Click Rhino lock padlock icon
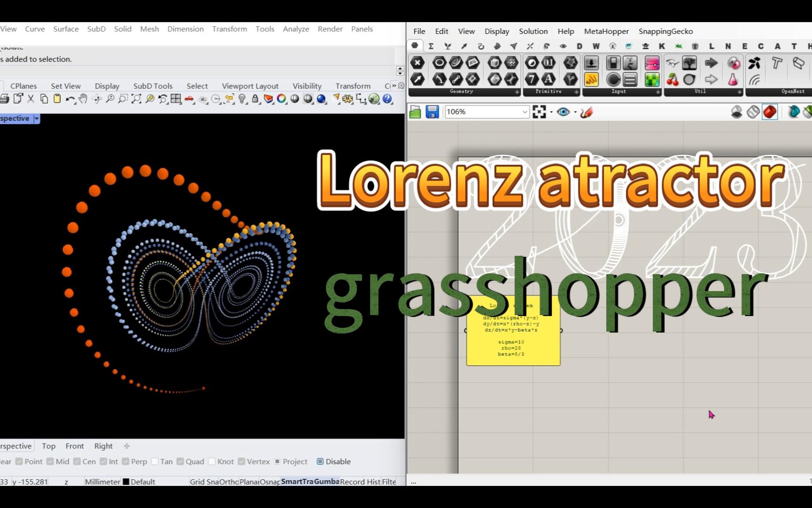The height and width of the screenshot is (508, 812). [x=255, y=99]
